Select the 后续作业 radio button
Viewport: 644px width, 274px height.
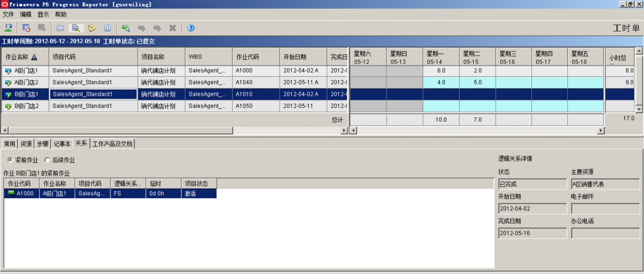tap(47, 160)
